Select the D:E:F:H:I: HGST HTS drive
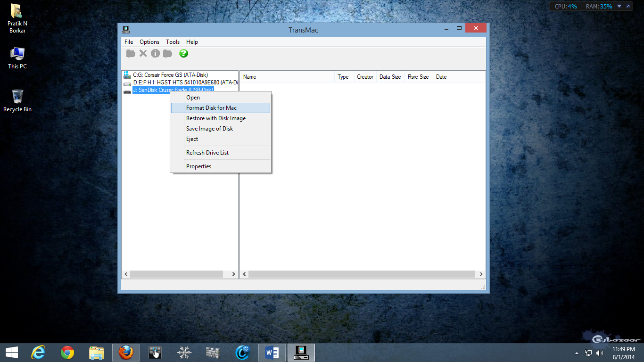This screenshot has height=362, width=644. pyautogui.click(x=185, y=82)
